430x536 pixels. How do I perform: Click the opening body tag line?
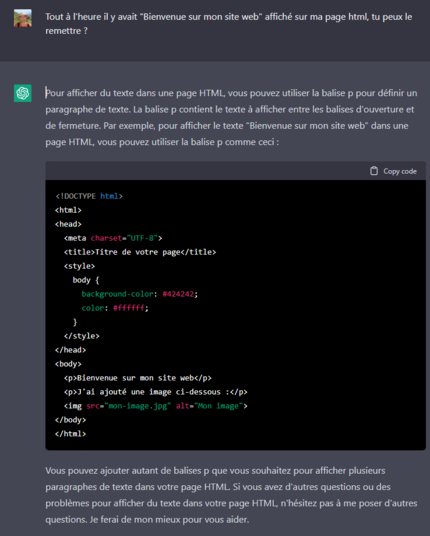(68, 364)
